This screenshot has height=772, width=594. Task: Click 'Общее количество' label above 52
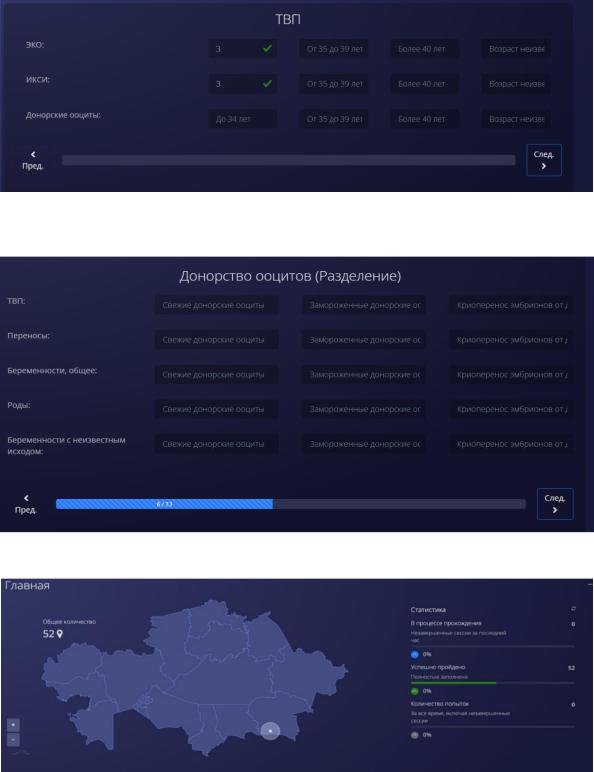tap(69, 622)
